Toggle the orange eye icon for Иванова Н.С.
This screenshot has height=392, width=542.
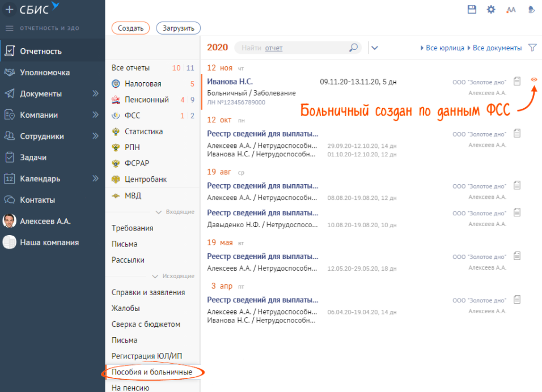(533, 80)
